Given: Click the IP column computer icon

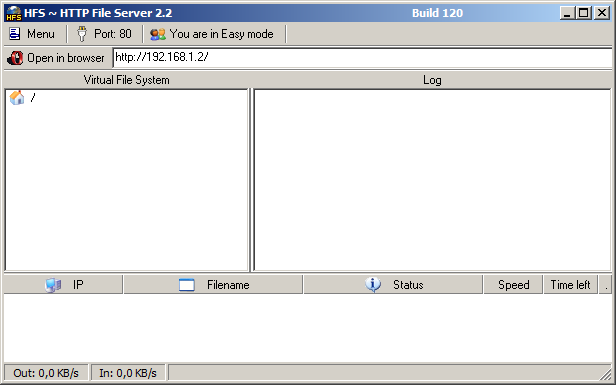Looking at the screenshot, I should pyautogui.click(x=53, y=285).
